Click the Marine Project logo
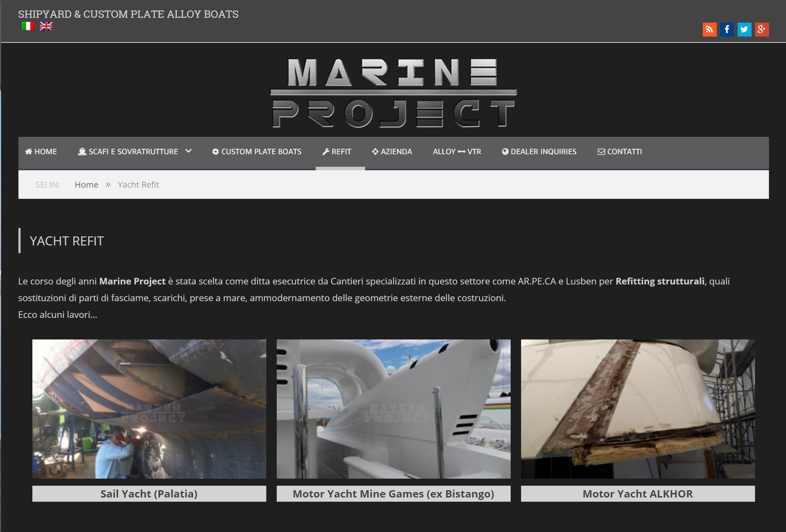The image size is (786, 532). [x=394, y=93]
